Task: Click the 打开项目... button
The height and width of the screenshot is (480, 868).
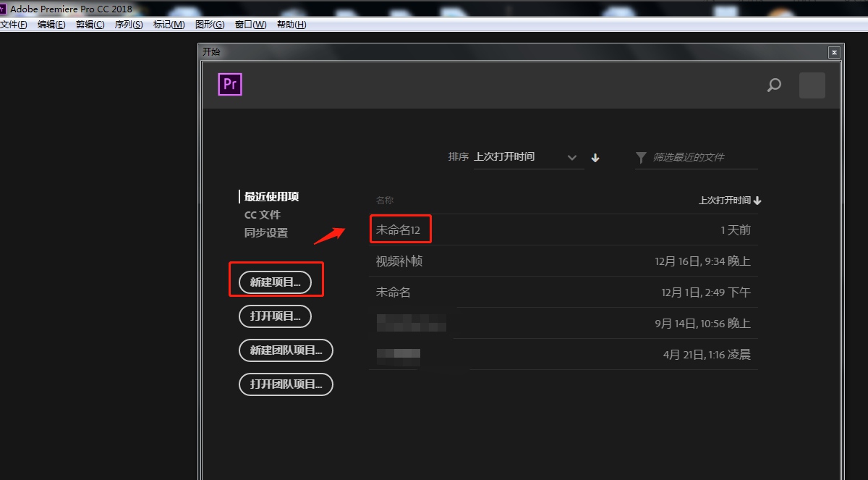Action: 275,316
